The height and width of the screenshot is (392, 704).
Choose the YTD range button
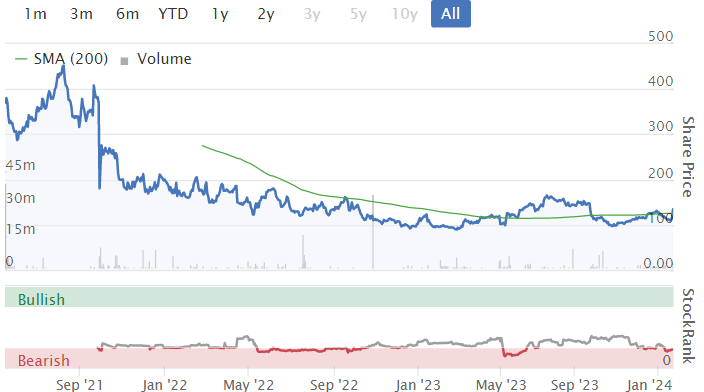[173, 14]
